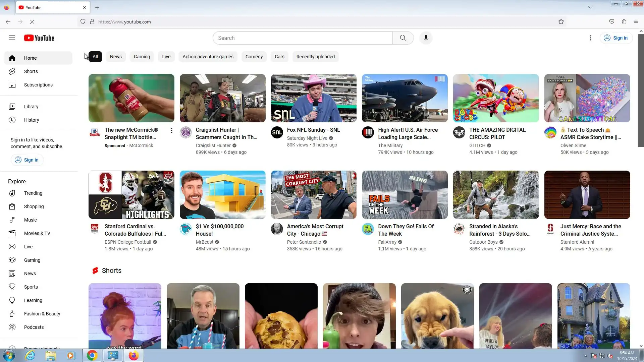Open History in the sidebar
Image resolution: width=644 pixels, height=362 pixels.
click(x=32, y=120)
